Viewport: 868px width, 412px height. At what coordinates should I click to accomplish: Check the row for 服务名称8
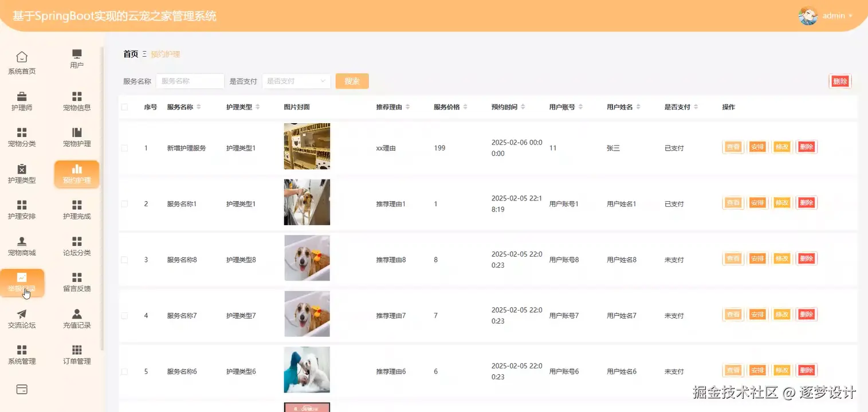[x=124, y=260]
